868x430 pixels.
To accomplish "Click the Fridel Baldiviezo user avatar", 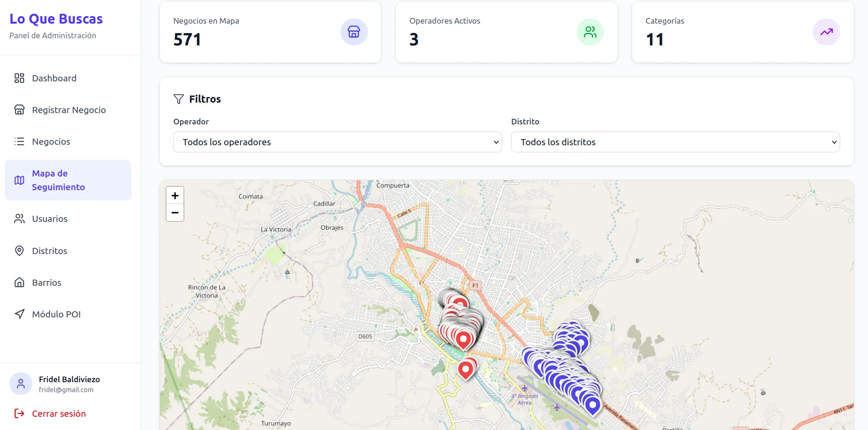I will point(21,384).
